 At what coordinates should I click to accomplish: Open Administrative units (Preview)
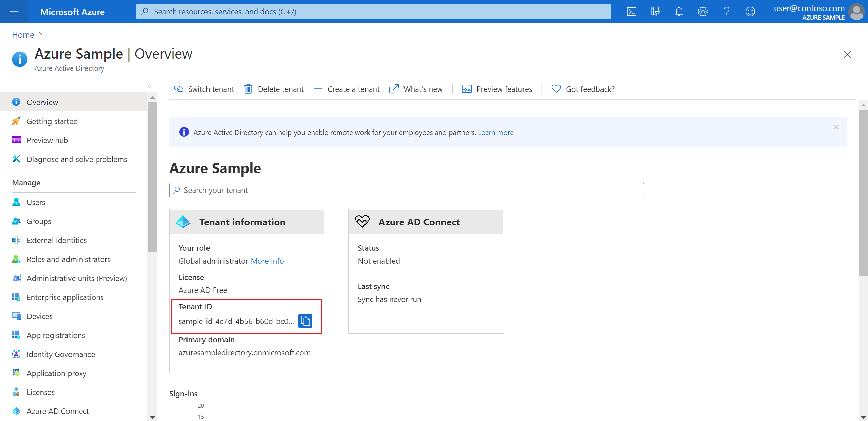pos(74,278)
